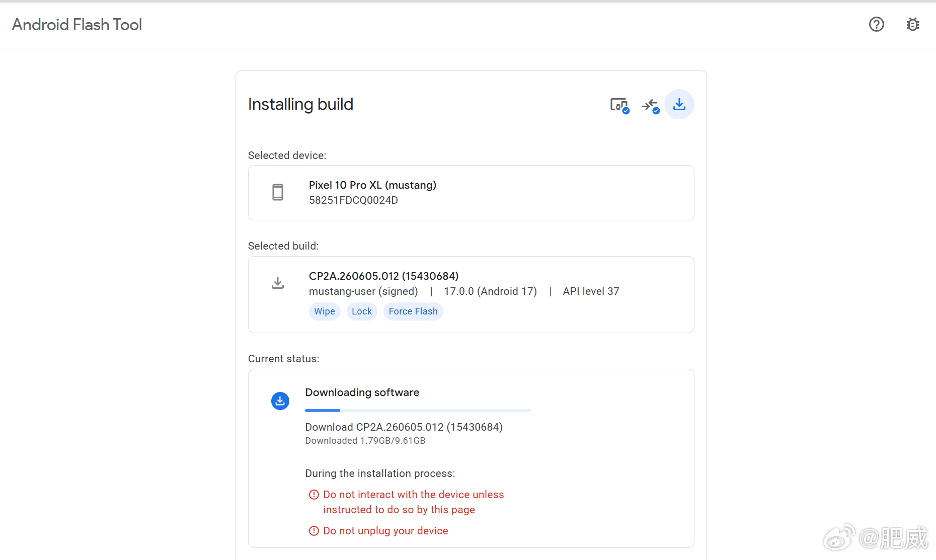Click the blue Downloading software status icon
Screen dimensions: 936x560
click(x=280, y=401)
